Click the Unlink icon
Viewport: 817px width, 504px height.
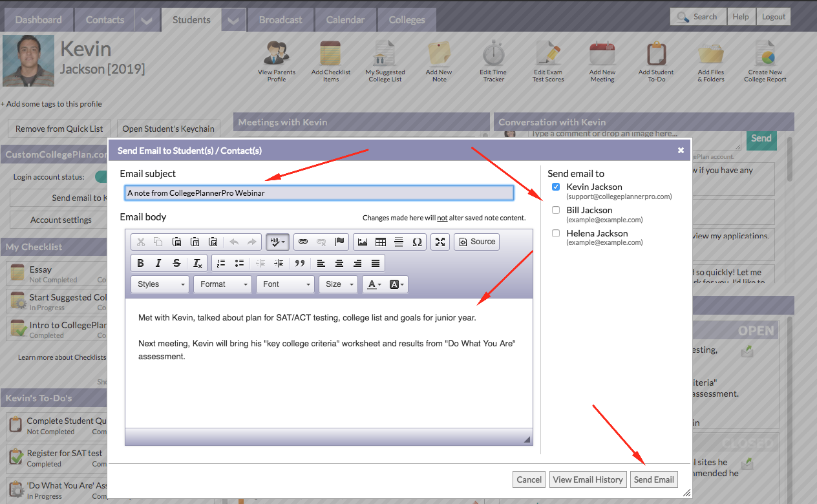click(x=321, y=242)
